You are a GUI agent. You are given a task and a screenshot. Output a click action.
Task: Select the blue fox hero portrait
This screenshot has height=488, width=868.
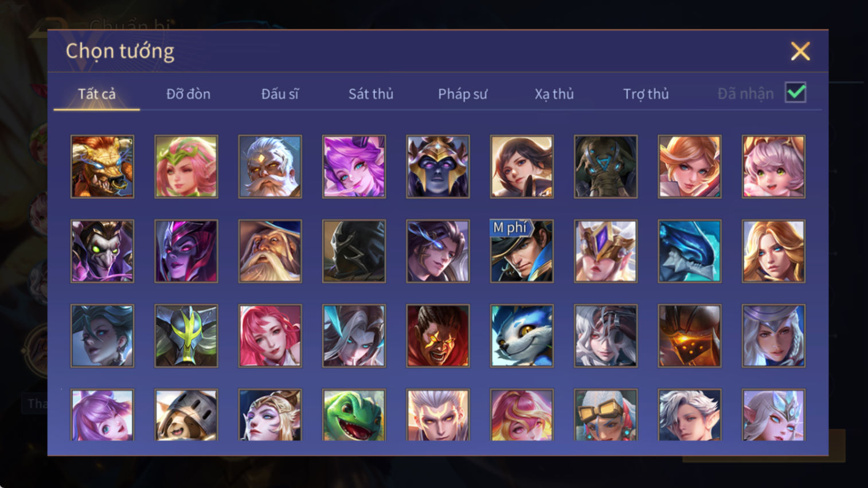522,336
